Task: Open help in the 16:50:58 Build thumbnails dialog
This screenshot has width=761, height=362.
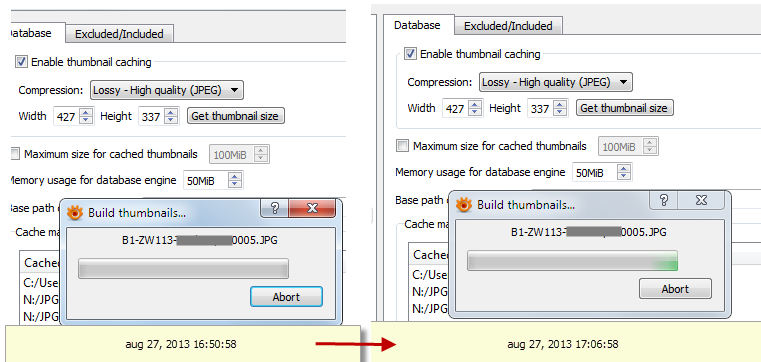Action: pos(275,209)
